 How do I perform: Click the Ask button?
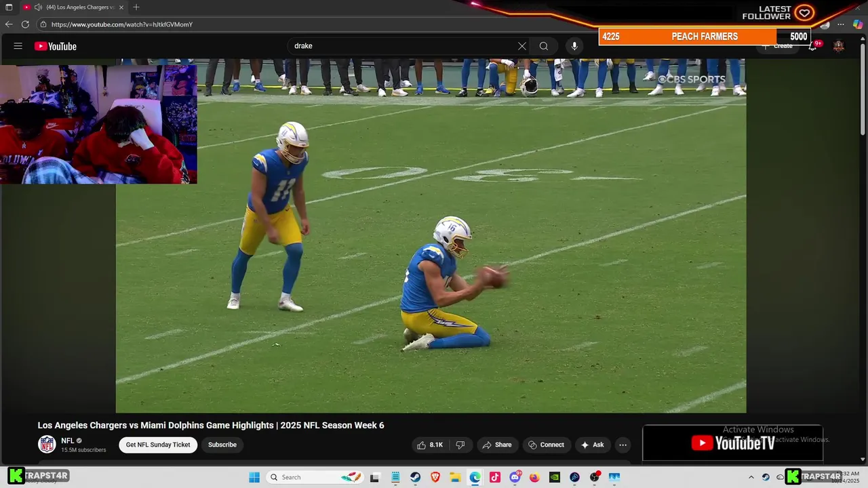tap(593, 445)
